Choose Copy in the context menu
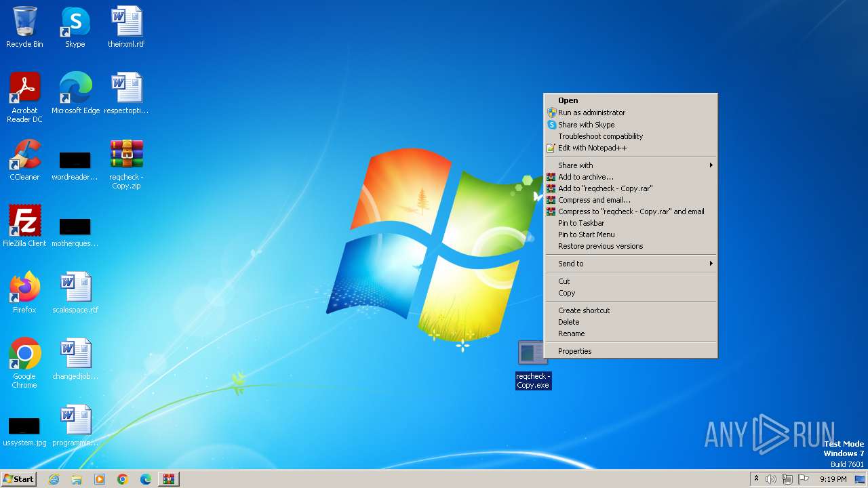 pos(631,293)
